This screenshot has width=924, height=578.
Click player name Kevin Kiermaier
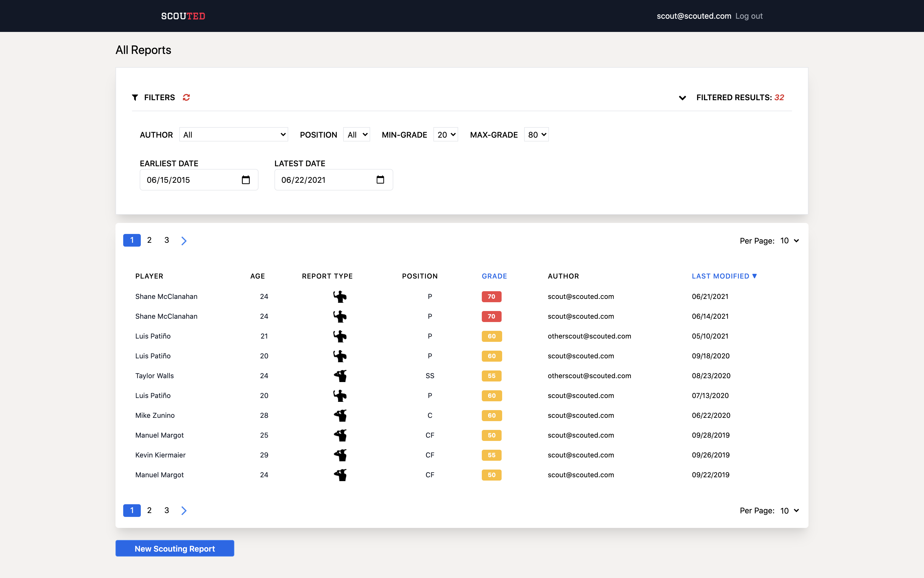160,455
